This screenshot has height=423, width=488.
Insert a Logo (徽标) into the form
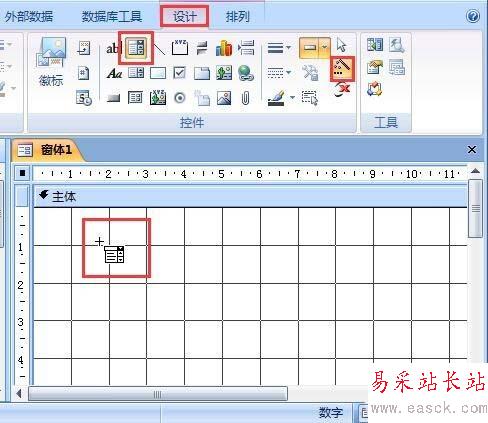coord(51,62)
